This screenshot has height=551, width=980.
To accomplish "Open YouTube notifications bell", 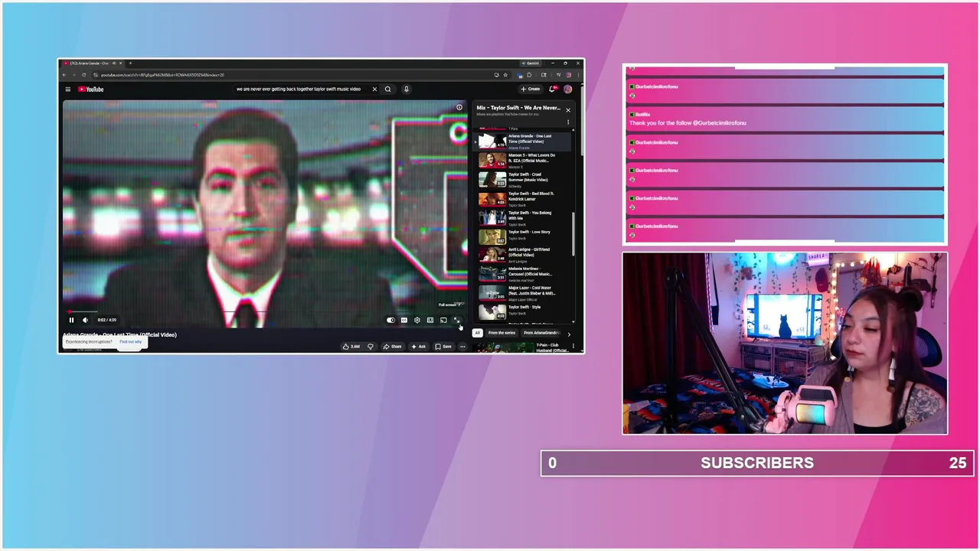I will tap(553, 89).
